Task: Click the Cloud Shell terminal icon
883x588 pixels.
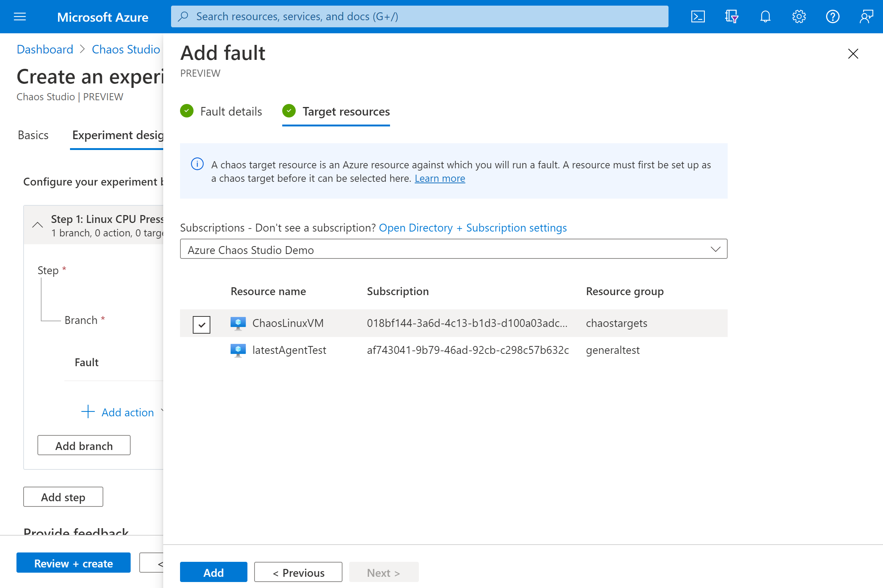Action: 698,16
